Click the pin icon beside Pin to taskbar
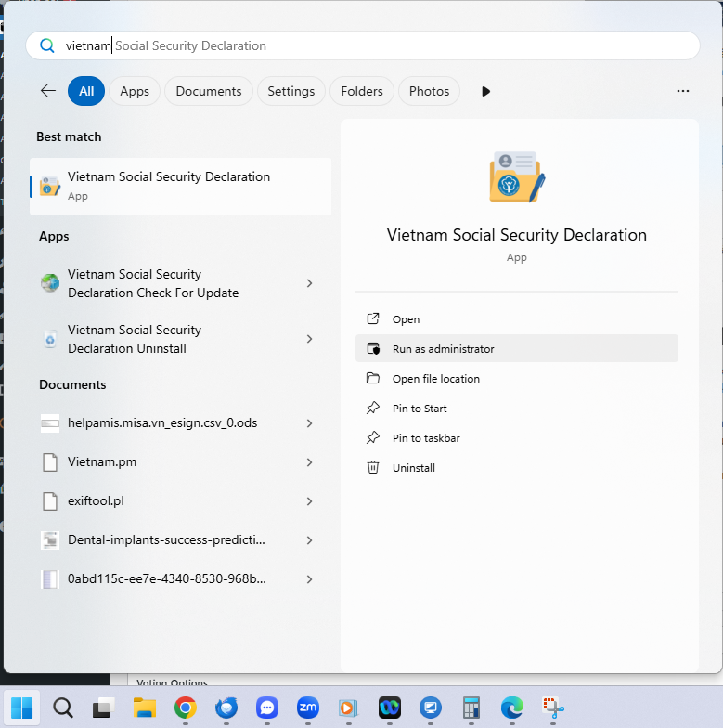 (373, 437)
